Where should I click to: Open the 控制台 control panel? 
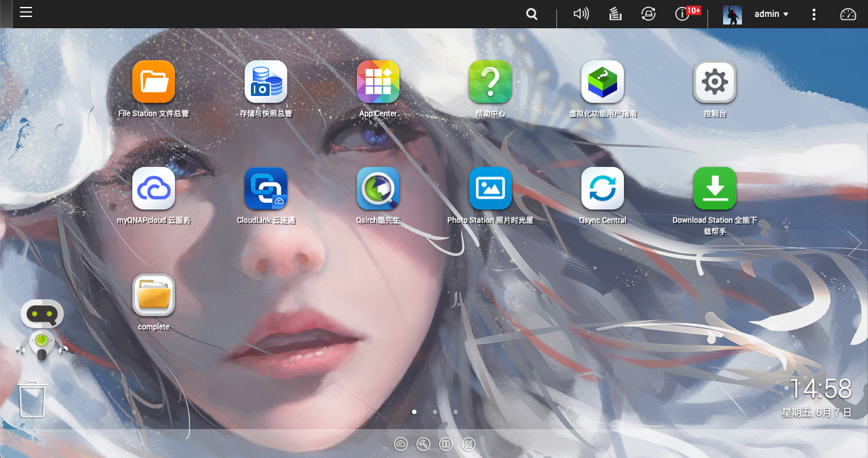714,82
